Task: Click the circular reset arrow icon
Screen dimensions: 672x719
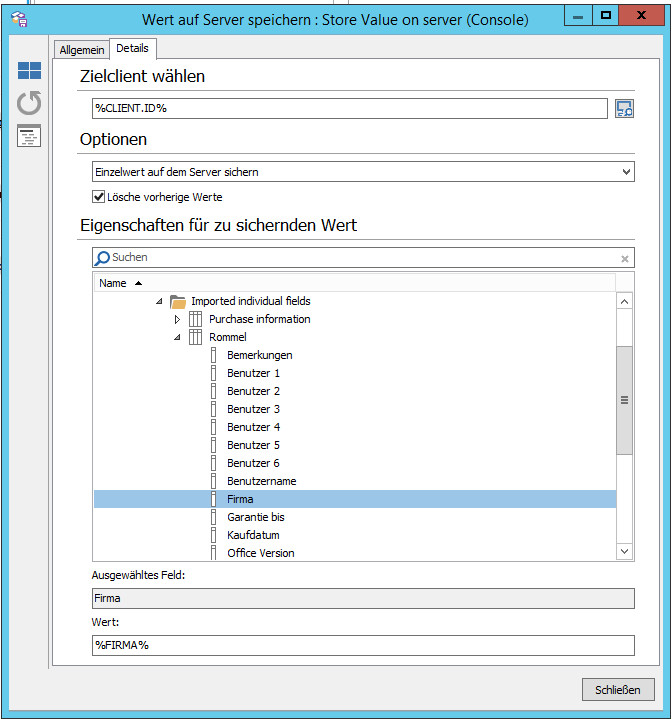Action: [30, 103]
